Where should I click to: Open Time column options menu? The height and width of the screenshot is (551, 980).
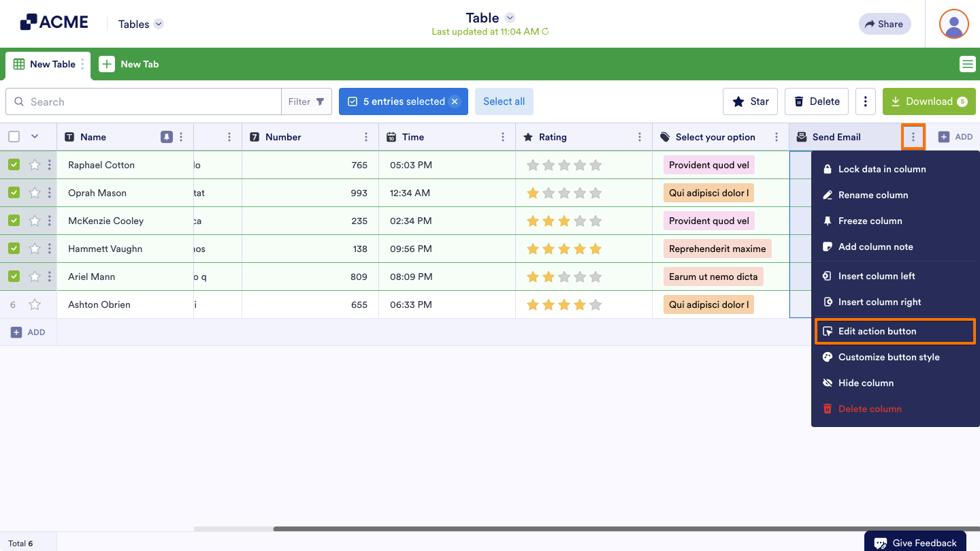(503, 137)
